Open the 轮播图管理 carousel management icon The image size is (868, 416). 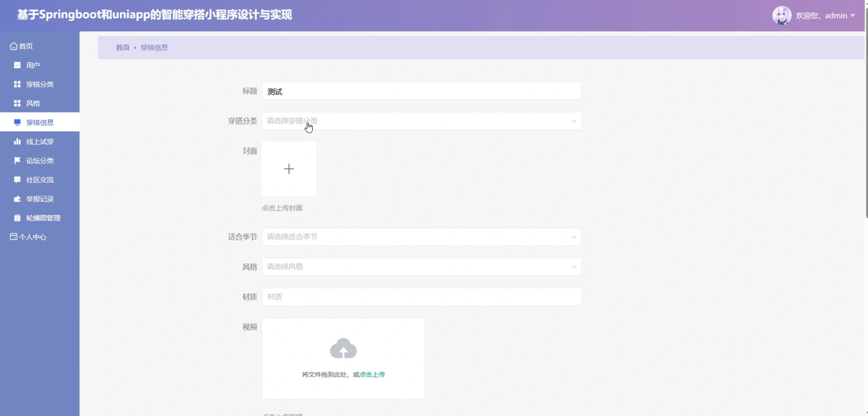click(17, 218)
